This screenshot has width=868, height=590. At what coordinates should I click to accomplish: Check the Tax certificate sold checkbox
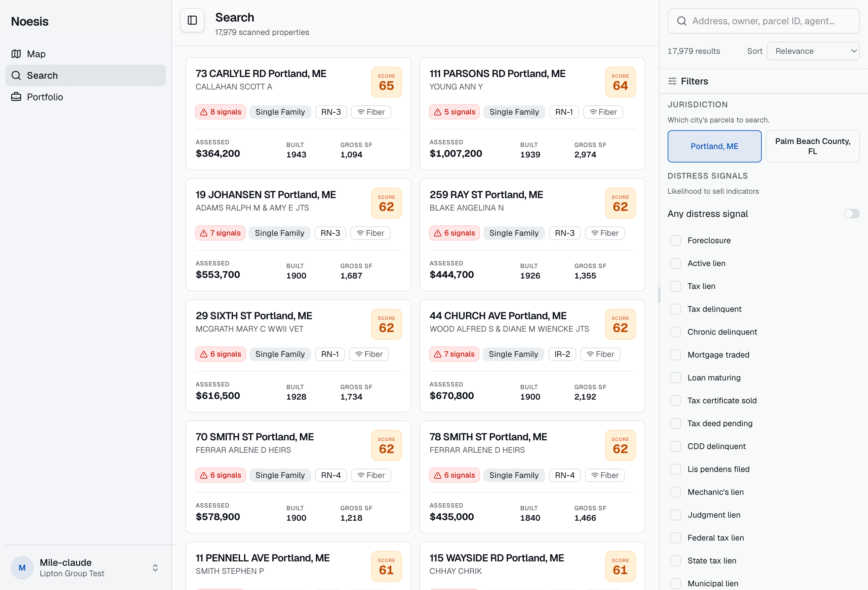(675, 400)
